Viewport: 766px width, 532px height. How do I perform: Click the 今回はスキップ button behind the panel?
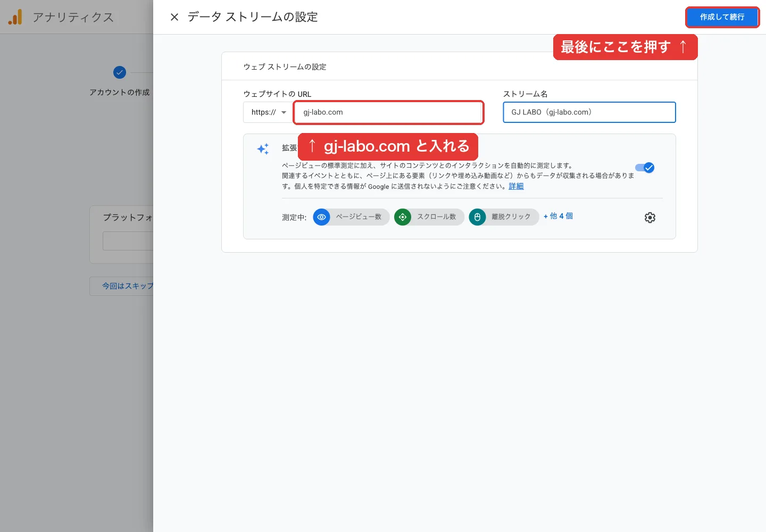[121, 286]
